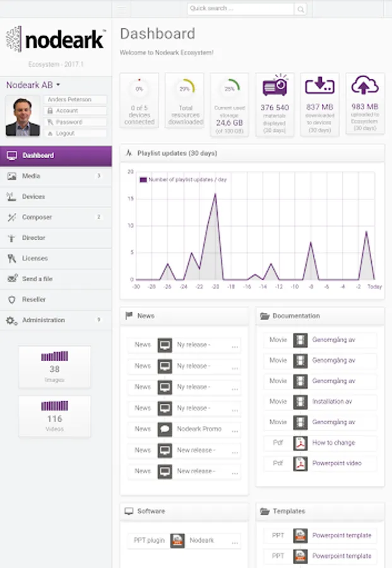Open ellipsis for PPT plugin row
Screen dimensions: 392x568
[235, 541]
